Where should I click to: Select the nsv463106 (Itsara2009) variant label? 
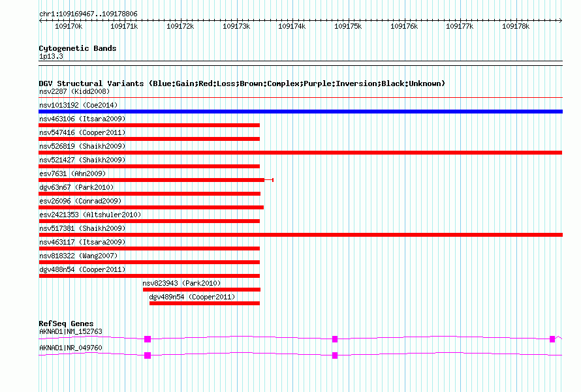pyautogui.click(x=82, y=119)
